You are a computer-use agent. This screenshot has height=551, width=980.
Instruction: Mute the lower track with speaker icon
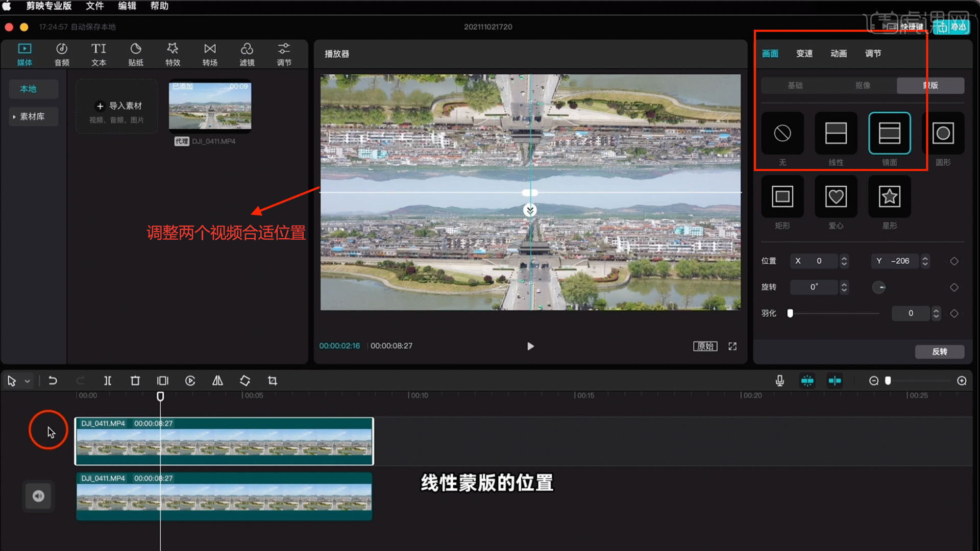click(39, 496)
